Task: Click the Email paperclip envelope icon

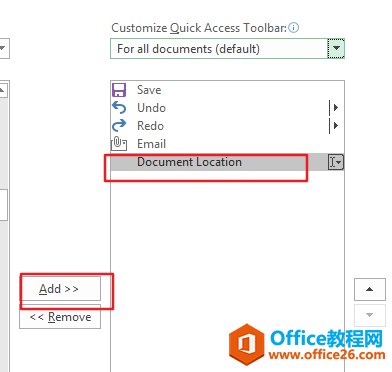Action: (119, 144)
